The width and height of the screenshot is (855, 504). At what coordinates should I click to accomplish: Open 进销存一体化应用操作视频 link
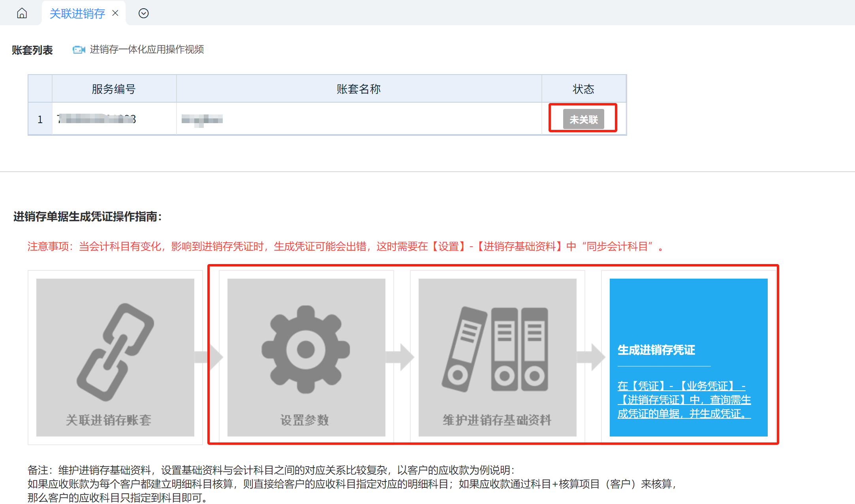point(147,49)
